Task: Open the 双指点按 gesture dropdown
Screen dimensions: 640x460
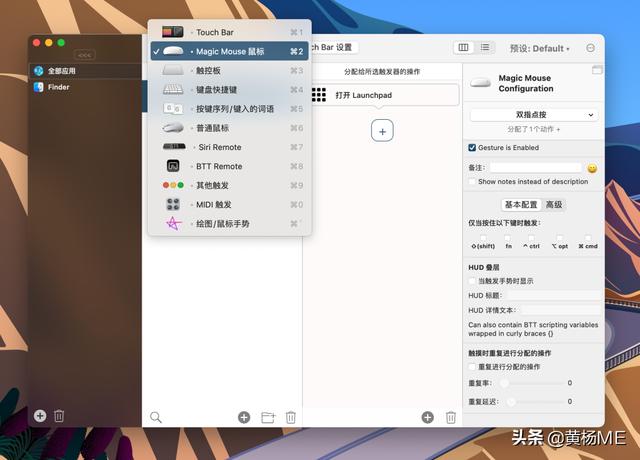Action: [534, 115]
